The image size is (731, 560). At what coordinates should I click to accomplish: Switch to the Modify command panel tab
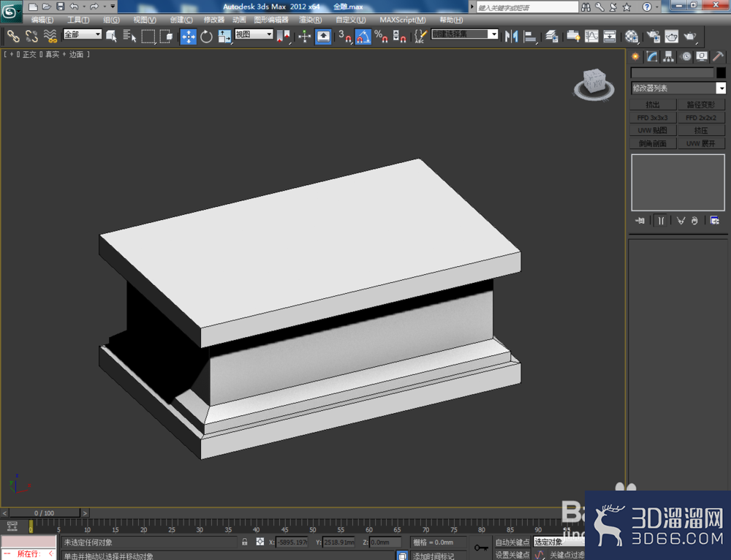652,56
